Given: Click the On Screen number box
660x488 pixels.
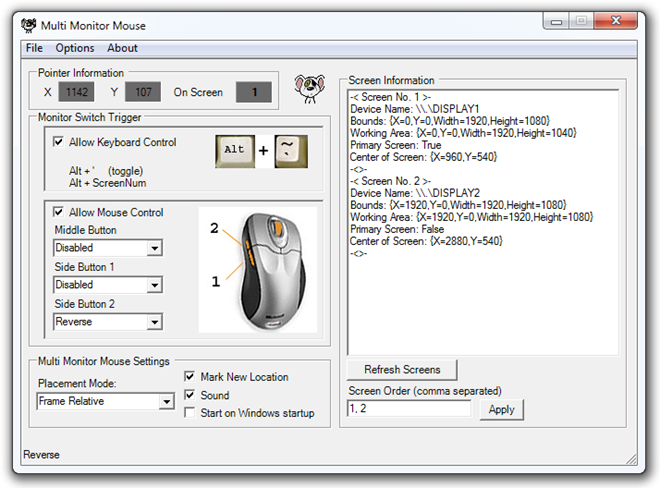Looking at the screenshot, I should click(x=254, y=92).
